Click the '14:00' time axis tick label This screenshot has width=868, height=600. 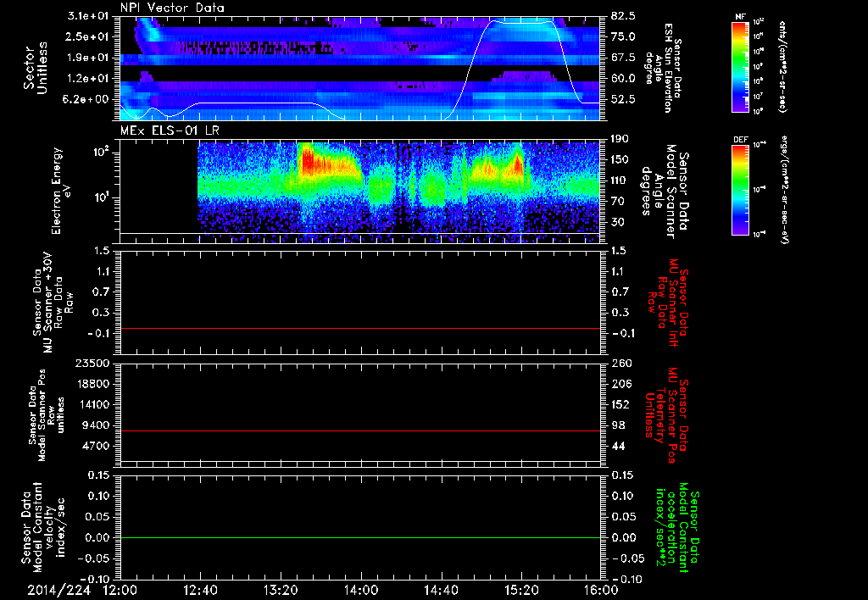point(361,590)
